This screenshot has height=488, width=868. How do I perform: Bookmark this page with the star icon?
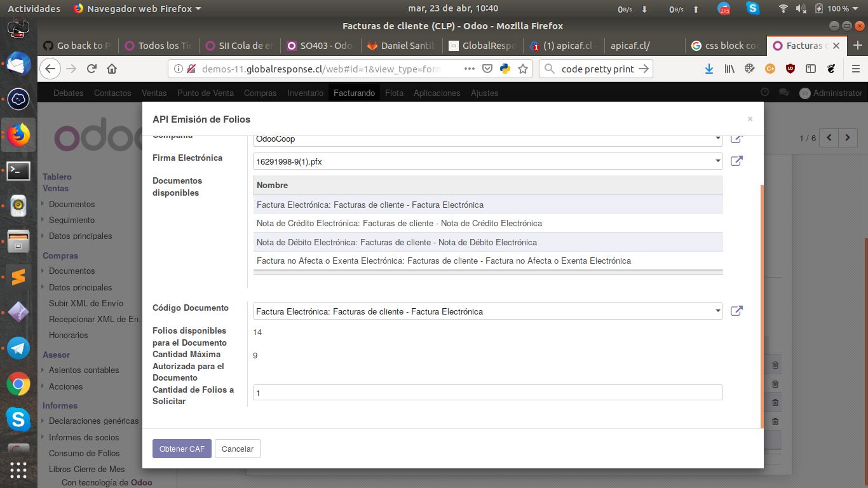(x=522, y=69)
